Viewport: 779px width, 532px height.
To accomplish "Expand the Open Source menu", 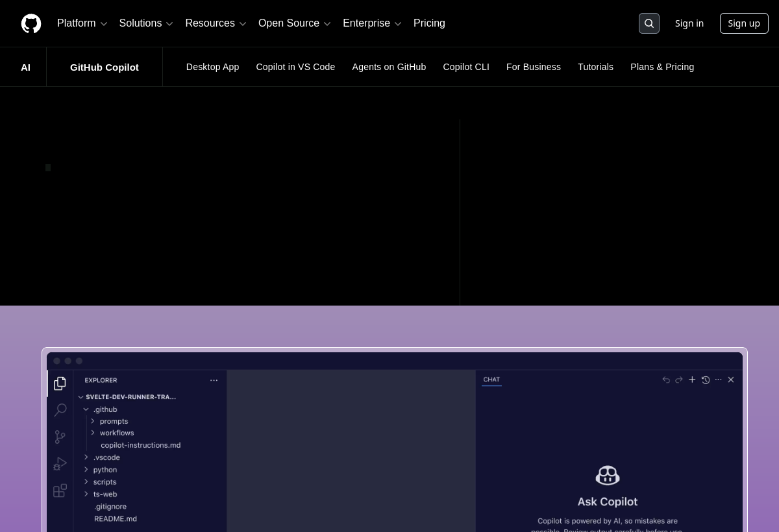I will tap(295, 23).
